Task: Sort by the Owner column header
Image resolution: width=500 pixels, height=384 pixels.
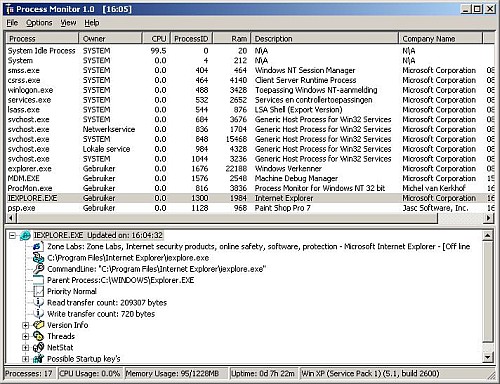Action: pos(110,39)
